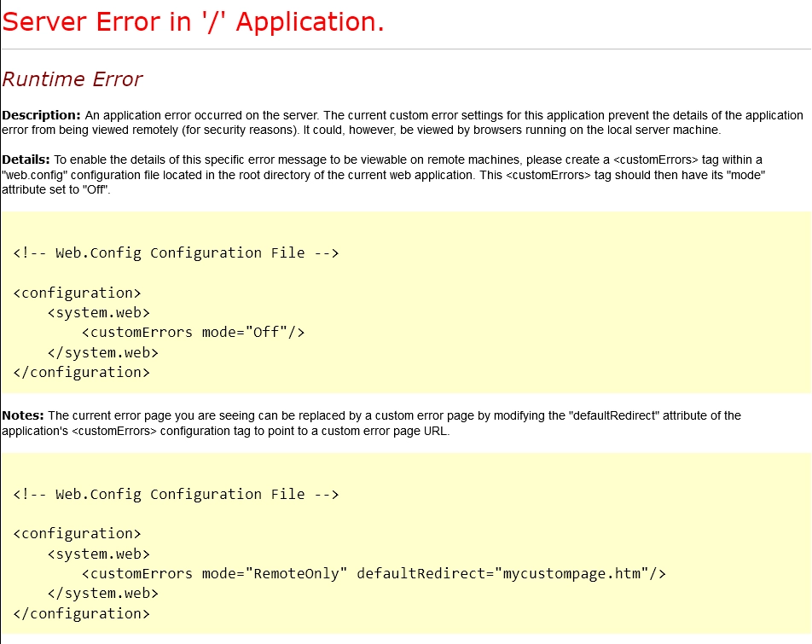Click the closing </system.web> tag in second code block
Viewport: 812px width, 644px height.
[x=102, y=594]
